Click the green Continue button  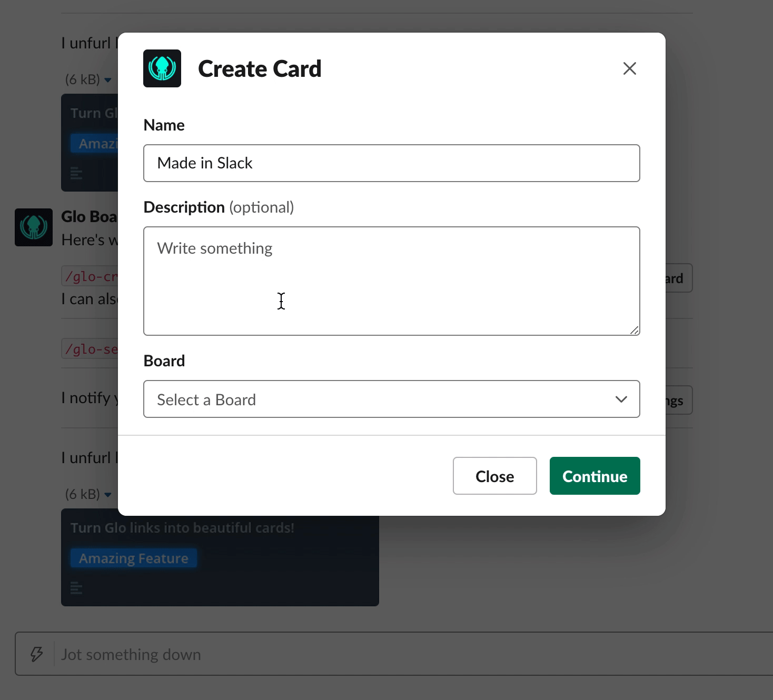pyautogui.click(x=595, y=476)
